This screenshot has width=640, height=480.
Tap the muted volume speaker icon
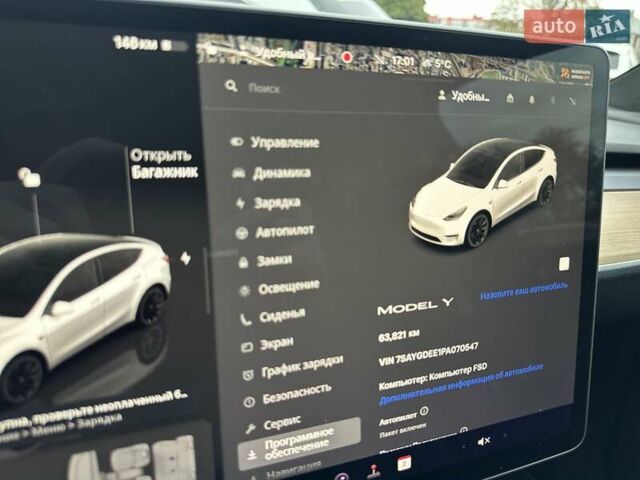click(484, 441)
